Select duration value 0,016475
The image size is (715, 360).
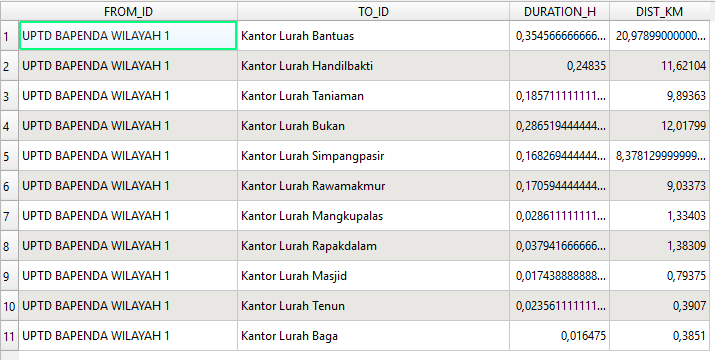(x=560, y=336)
